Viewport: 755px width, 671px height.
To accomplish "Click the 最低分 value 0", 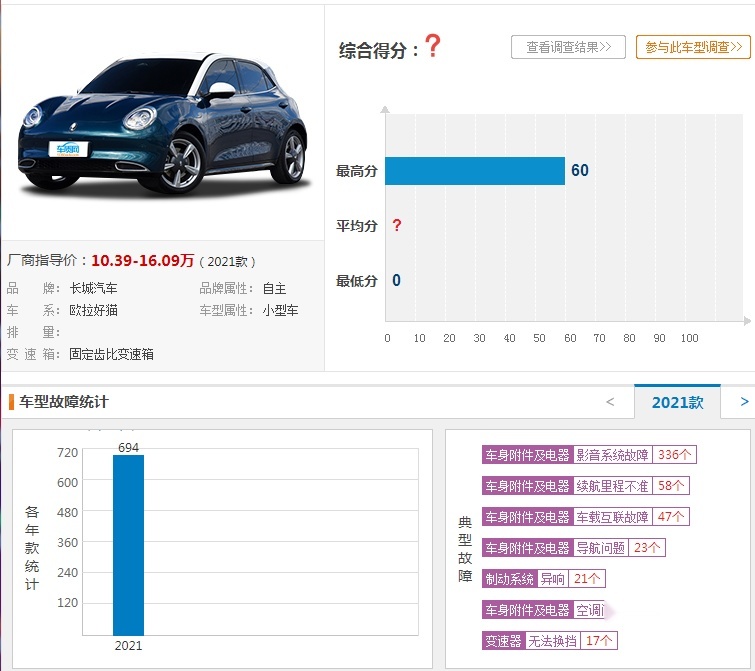I will coord(396,280).
